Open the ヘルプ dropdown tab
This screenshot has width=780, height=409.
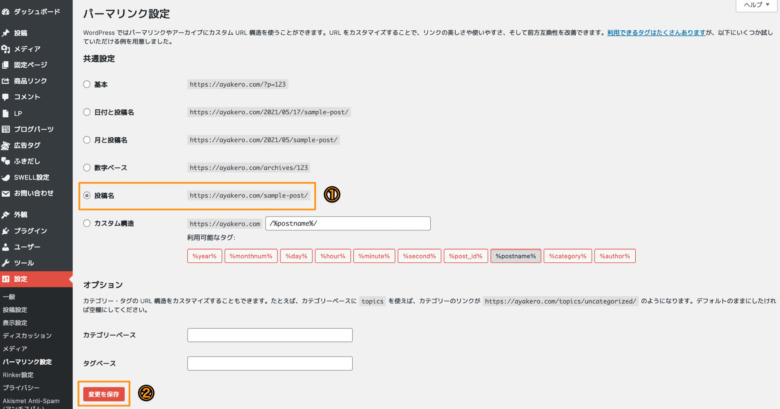pos(756,5)
